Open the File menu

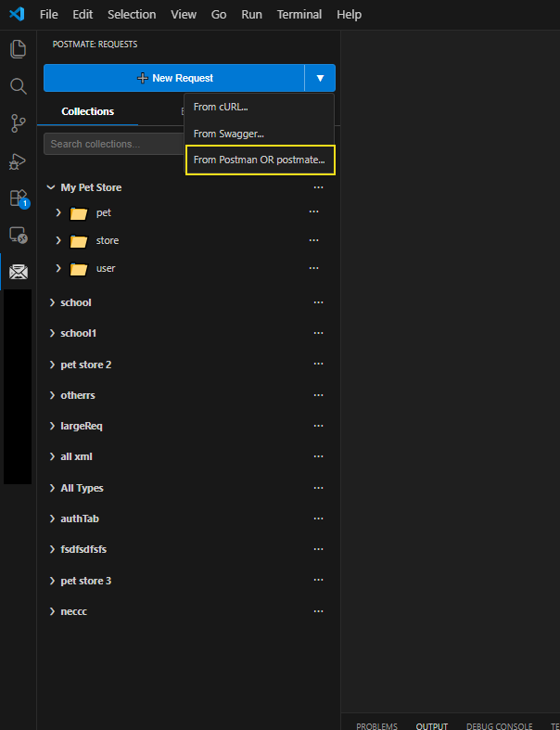point(49,15)
